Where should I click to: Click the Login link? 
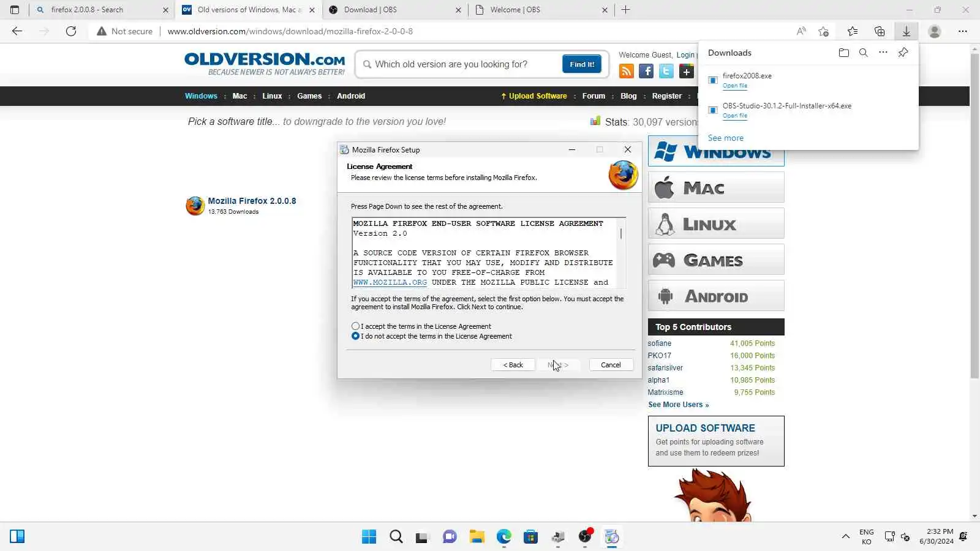685,55
